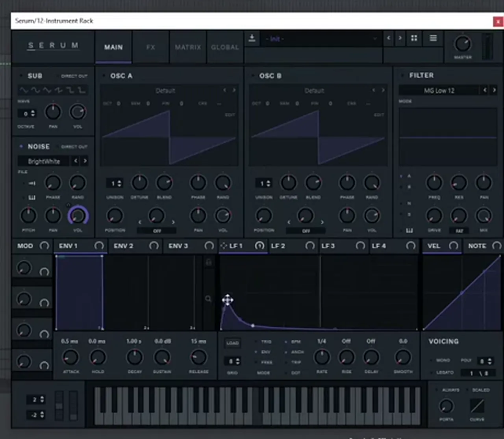Select the last SUB waveform shape icon
The width and height of the screenshot is (504, 439).
point(82,90)
